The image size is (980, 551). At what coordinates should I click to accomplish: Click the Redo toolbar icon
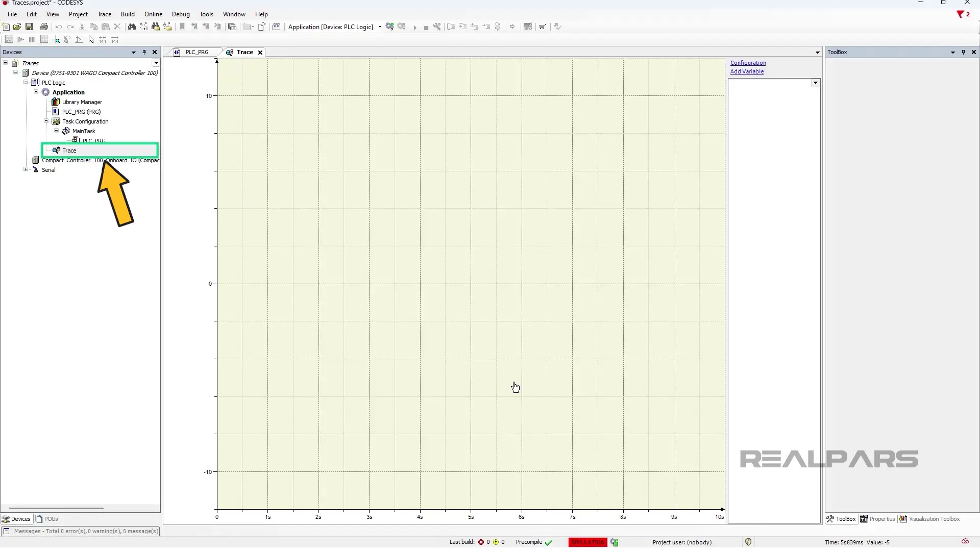[70, 27]
